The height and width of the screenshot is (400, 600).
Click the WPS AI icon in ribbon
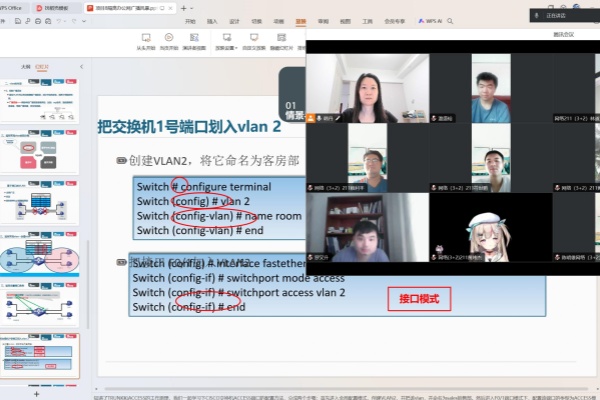430,20
